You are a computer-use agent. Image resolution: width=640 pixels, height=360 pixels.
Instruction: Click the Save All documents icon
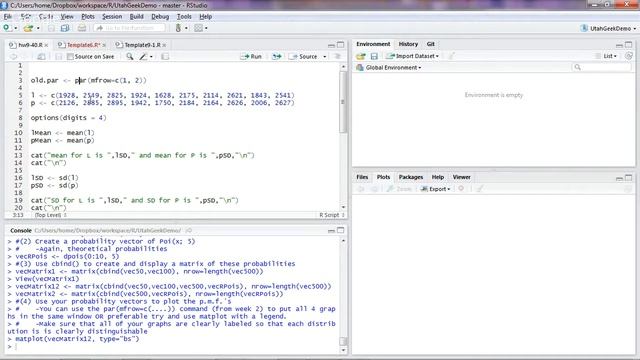click(x=65, y=28)
